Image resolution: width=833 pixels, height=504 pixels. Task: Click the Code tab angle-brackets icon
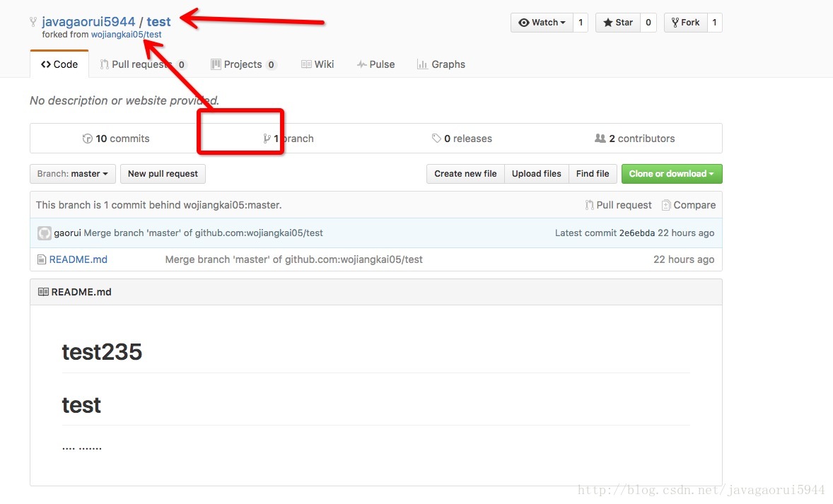[x=46, y=64]
